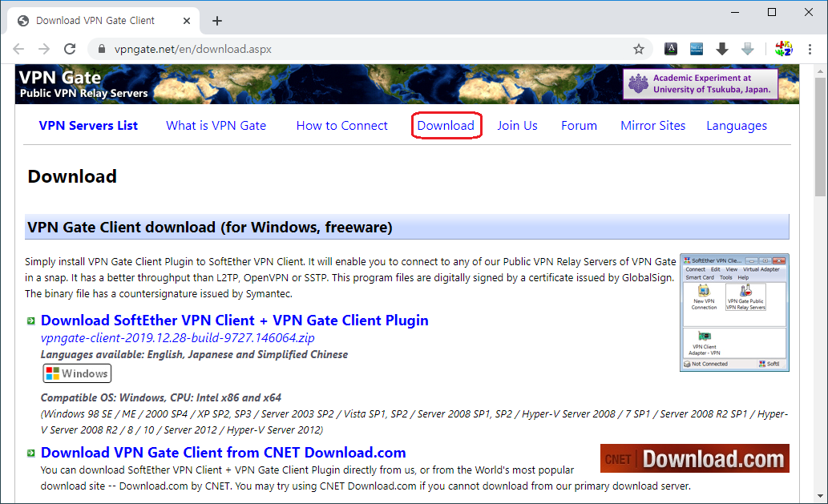The width and height of the screenshot is (828, 504).
Task: Reload the vpngate.net page
Action: (x=70, y=49)
